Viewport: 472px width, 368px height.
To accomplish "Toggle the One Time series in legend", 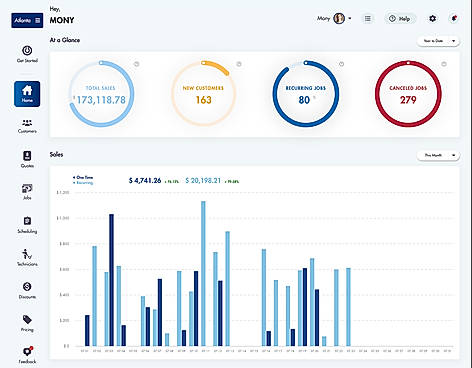I will coord(83,177).
